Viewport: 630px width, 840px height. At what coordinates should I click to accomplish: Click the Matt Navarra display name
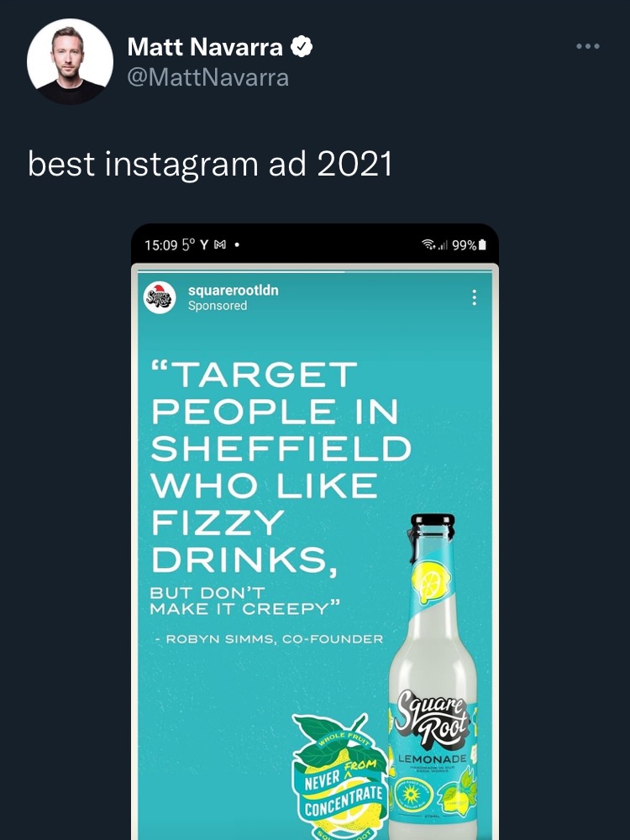point(205,47)
